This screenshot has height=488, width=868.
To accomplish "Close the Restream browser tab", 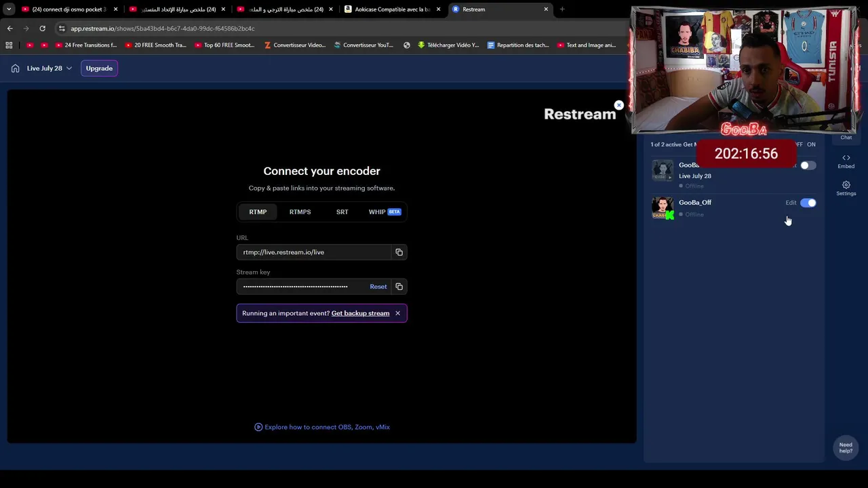I will (x=546, y=9).
